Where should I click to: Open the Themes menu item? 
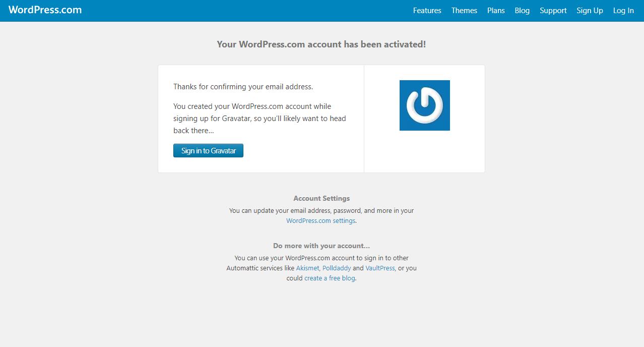coord(464,11)
